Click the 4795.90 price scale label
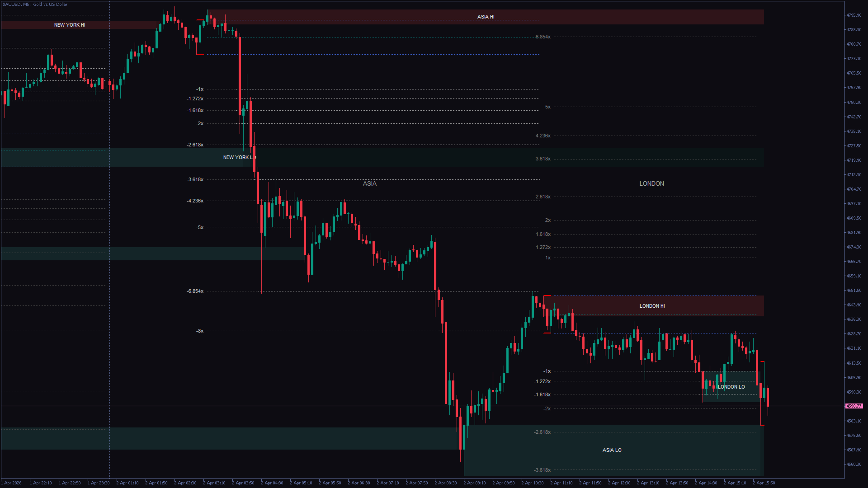 click(854, 15)
